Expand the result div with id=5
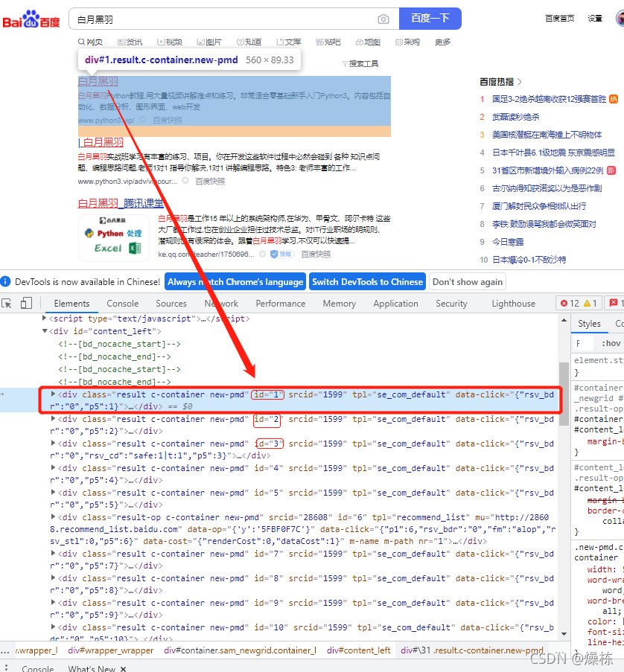 (53, 493)
